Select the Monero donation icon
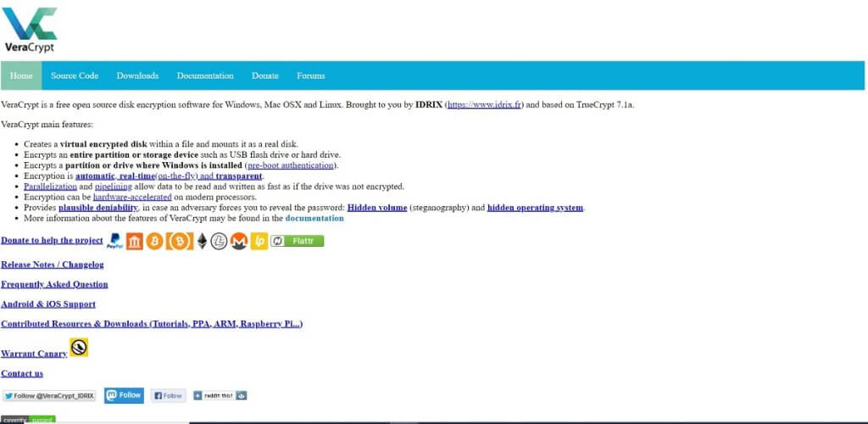868x424 pixels. click(239, 242)
